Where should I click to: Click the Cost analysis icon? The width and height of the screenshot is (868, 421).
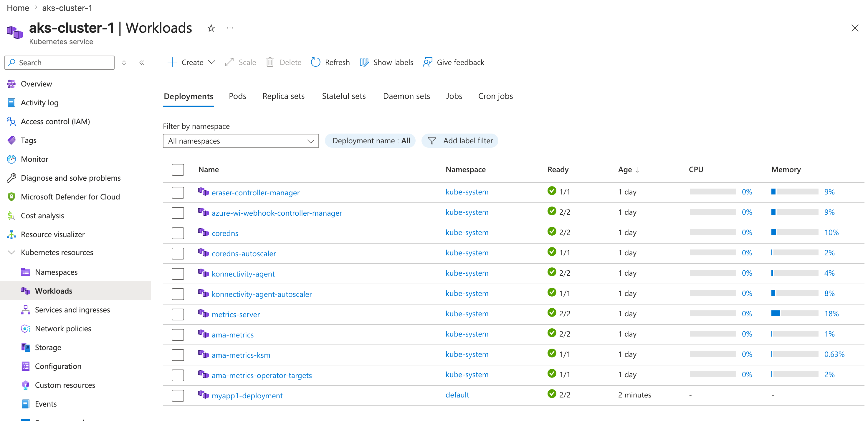[11, 216]
